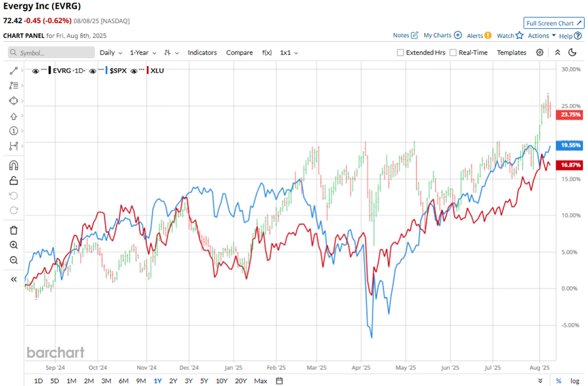The image size is (588, 386).
Task: Zoom in on the chart
Action: (x=14, y=245)
